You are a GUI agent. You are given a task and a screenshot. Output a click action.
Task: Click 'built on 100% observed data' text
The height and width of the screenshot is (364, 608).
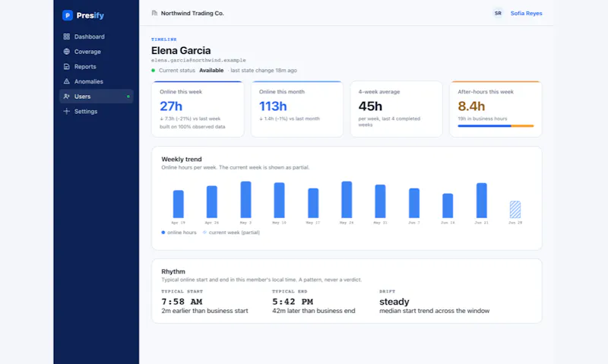pyautogui.click(x=192, y=127)
